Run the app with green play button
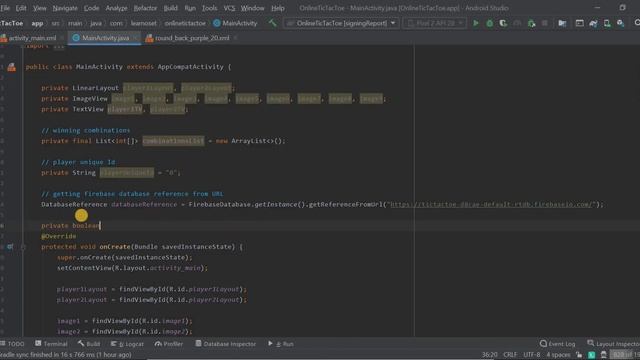The image size is (640, 360). pos(476,23)
